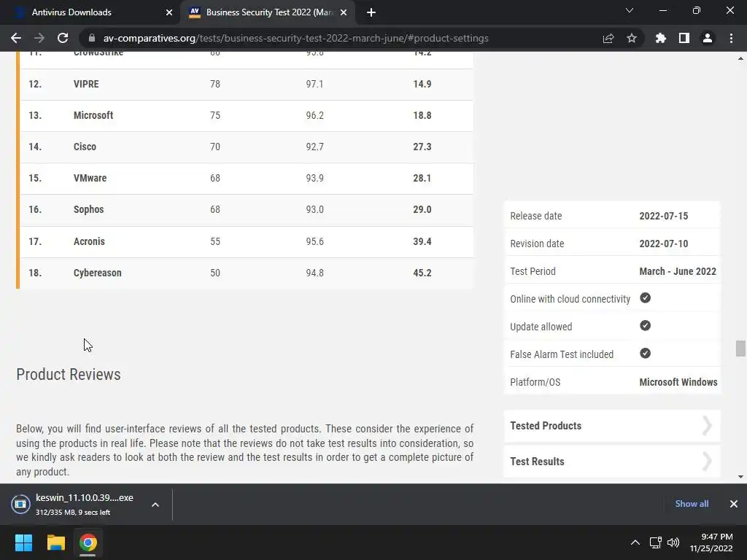Click Revision date value 2022-07-10
This screenshot has width=747, height=560.
tap(664, 244)
